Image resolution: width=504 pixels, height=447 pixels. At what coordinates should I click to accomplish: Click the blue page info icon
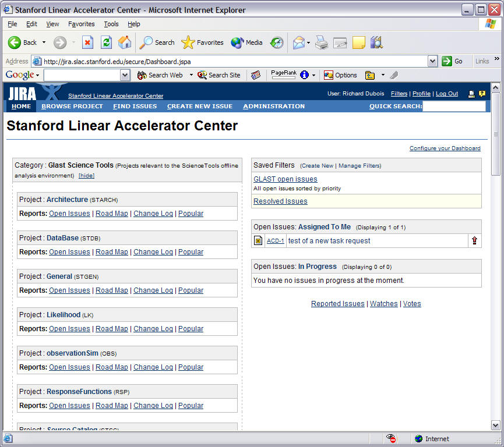click(x=304, y=75)
